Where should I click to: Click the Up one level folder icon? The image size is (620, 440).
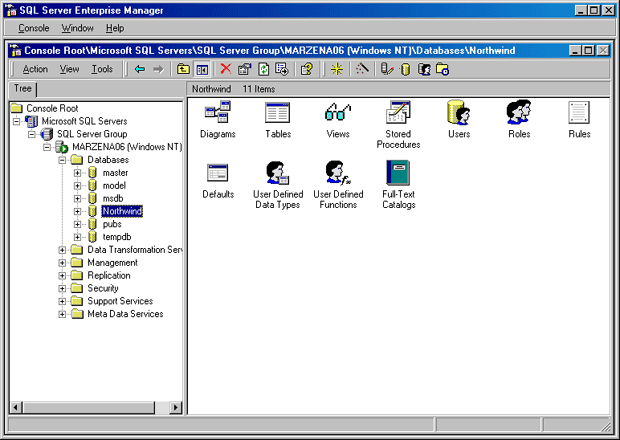(x=183, y=70)
